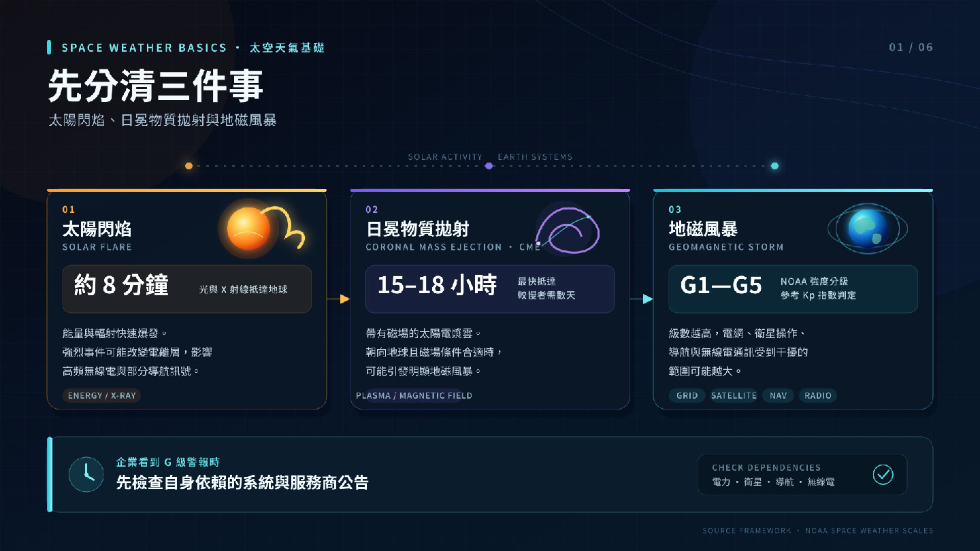
Task: Click the clock icon in bottom banner
Action: 86,474
